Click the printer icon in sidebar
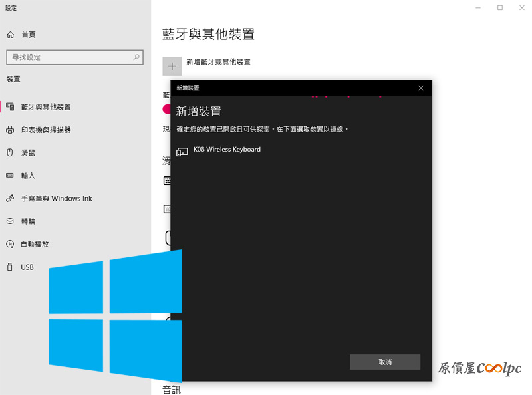 [10, 130]
